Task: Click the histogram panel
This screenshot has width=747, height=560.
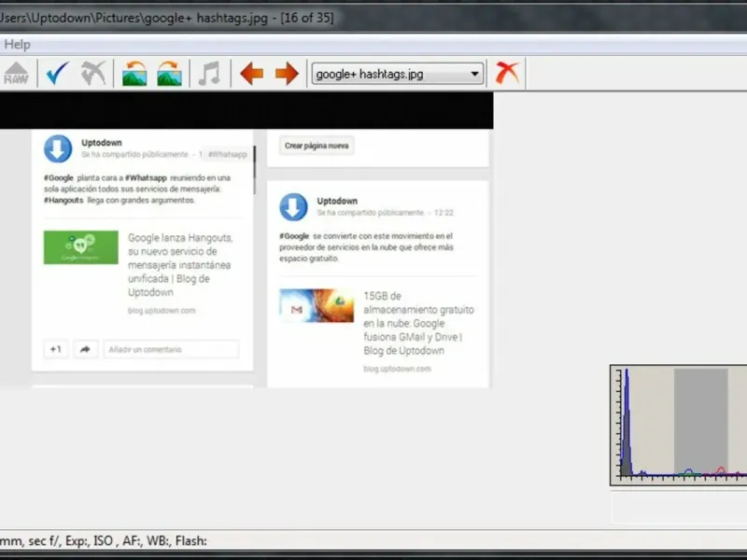Action: coord(679,426)
